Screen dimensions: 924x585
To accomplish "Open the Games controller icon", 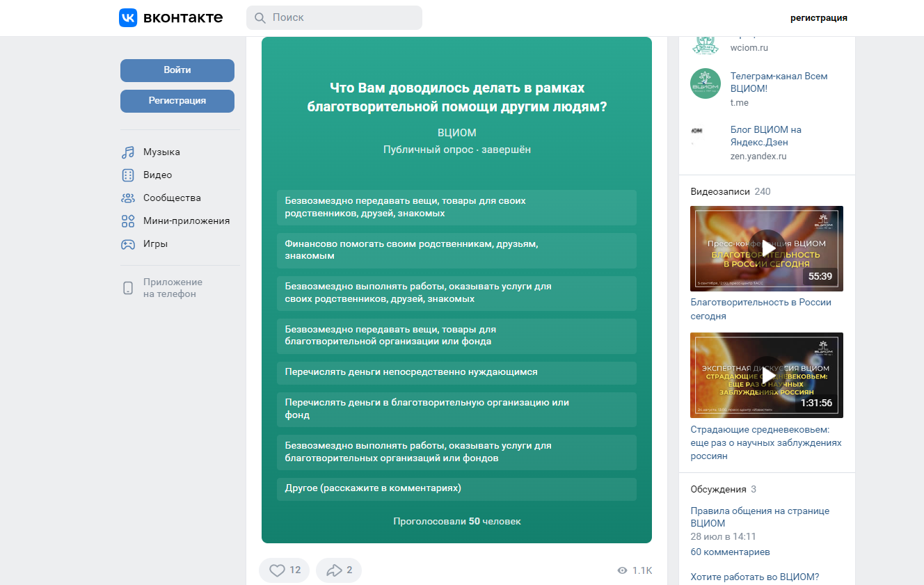I will pyautogui.click(x=128, y=244).
